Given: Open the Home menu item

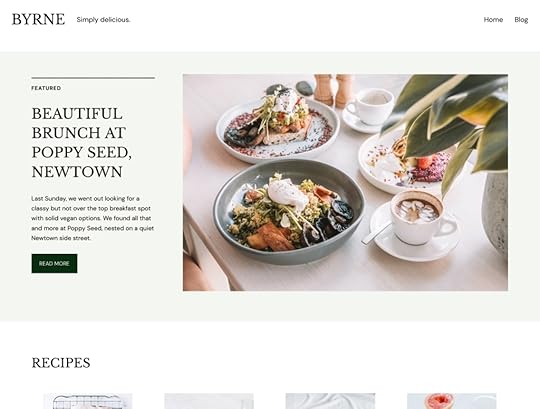Looking at the screenshot, I should pos(493,20).
